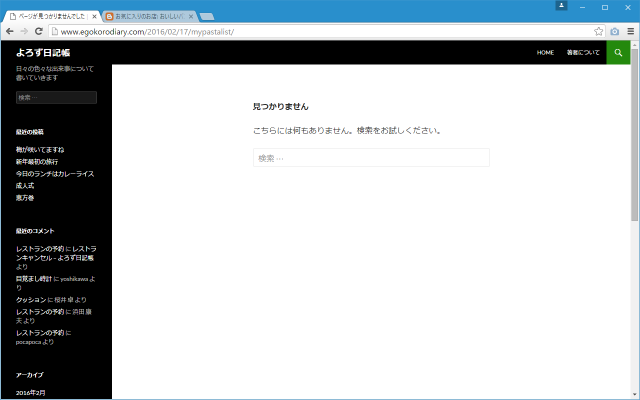Click the browser back arrow
640x400 pixels.
10,32
